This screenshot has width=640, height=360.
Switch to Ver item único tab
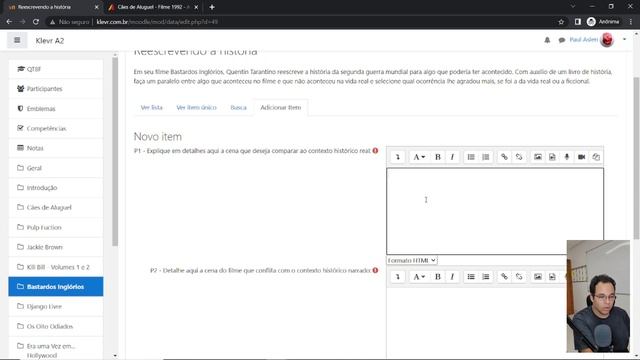pos(196,107)
